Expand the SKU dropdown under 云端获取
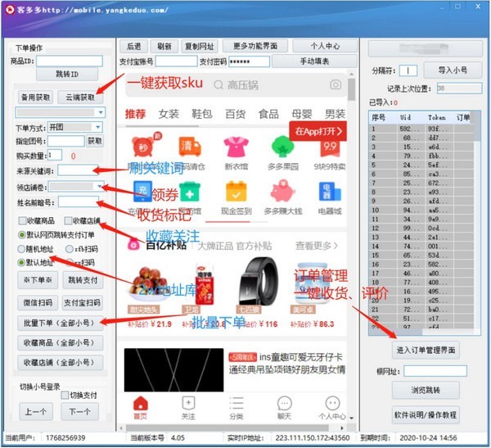491x448 pixels. point(101,112)
